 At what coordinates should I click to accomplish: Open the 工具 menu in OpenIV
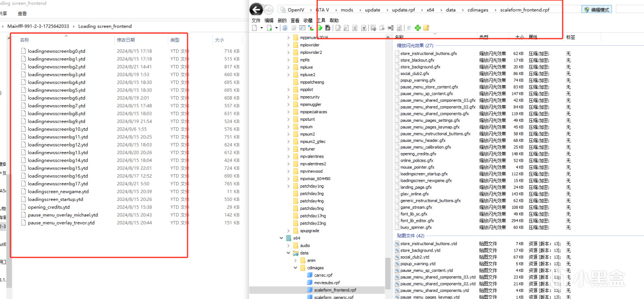point(321,21)
